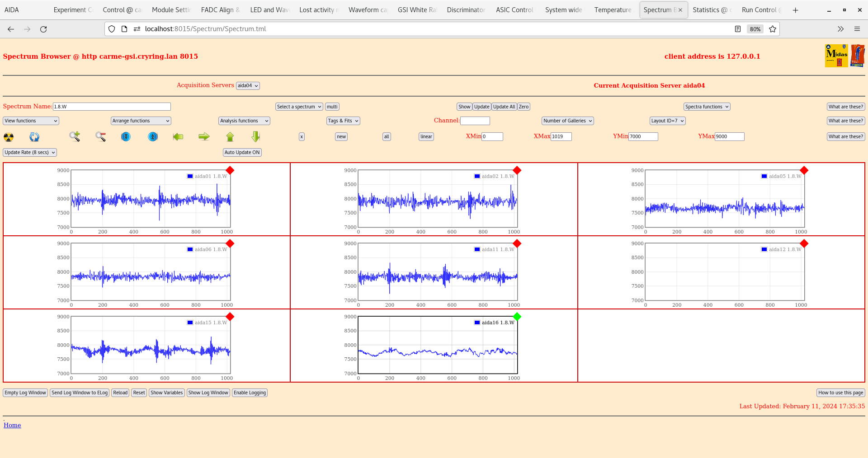Click the Update All button
Image resolution: width=868 pixels, height=458 pixels.
pyautogui.click(x=504, y=107)
